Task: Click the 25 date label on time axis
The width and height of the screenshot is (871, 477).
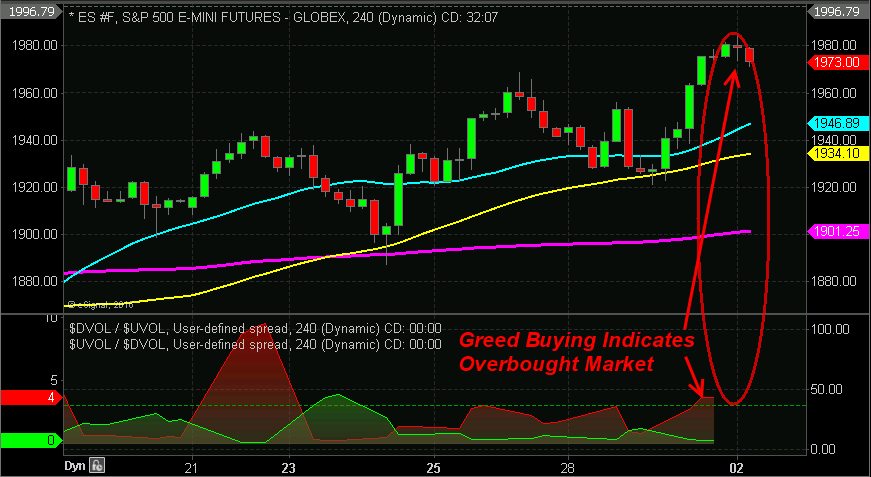Action: point(434,466)
